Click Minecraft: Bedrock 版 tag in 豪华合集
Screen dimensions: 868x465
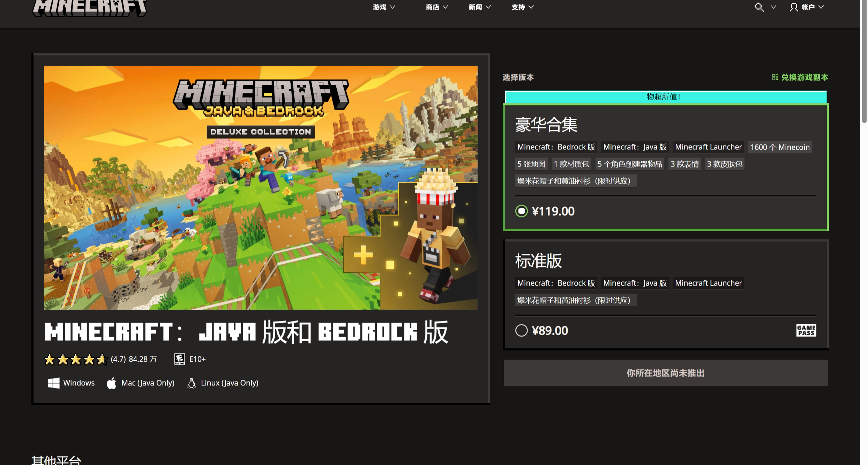[x=556, y=147]
